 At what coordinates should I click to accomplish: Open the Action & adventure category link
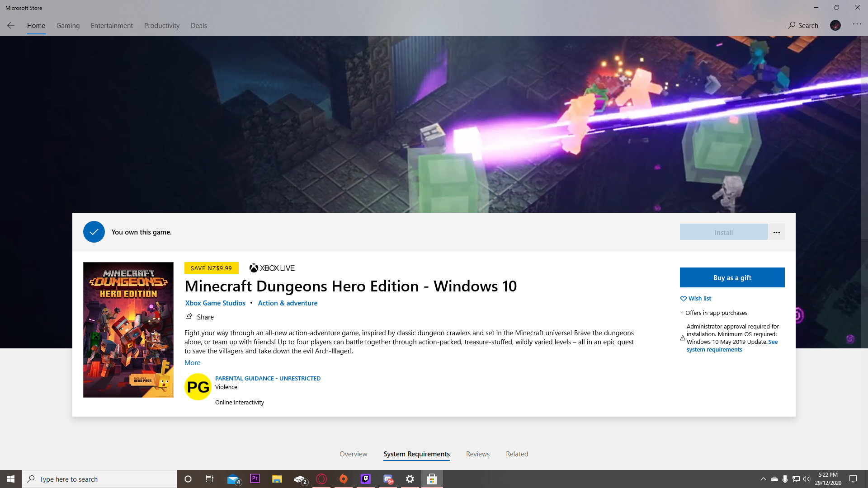click(x=288, y=303)
